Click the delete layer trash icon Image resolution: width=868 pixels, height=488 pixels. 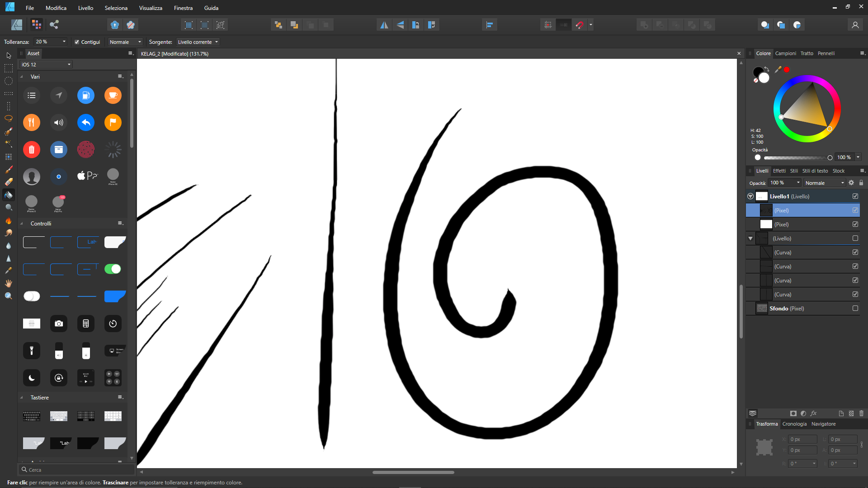tap(861, 413)
